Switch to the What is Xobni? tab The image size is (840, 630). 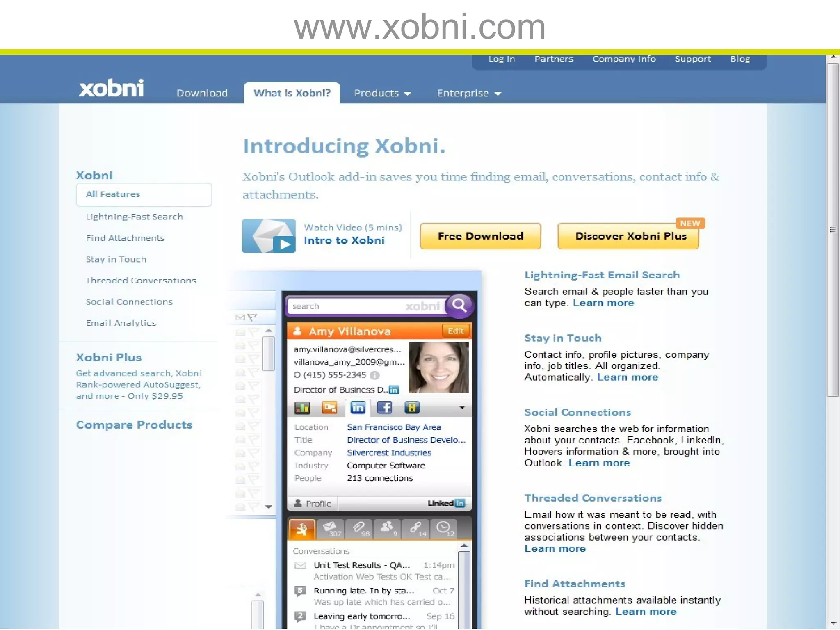(x=292, y=93)
